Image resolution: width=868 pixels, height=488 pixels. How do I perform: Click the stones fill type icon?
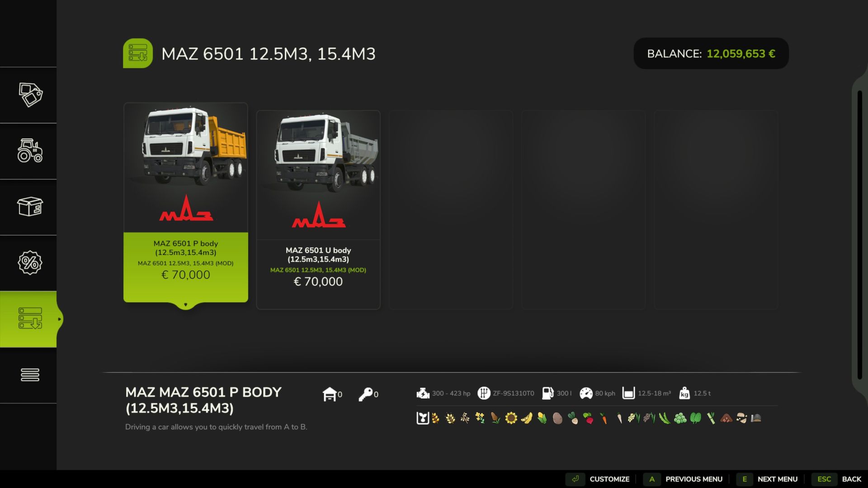[741, 418]
